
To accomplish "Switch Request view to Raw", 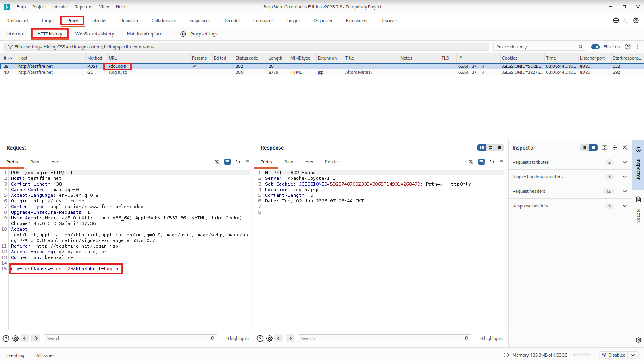I will click(35, 162).
